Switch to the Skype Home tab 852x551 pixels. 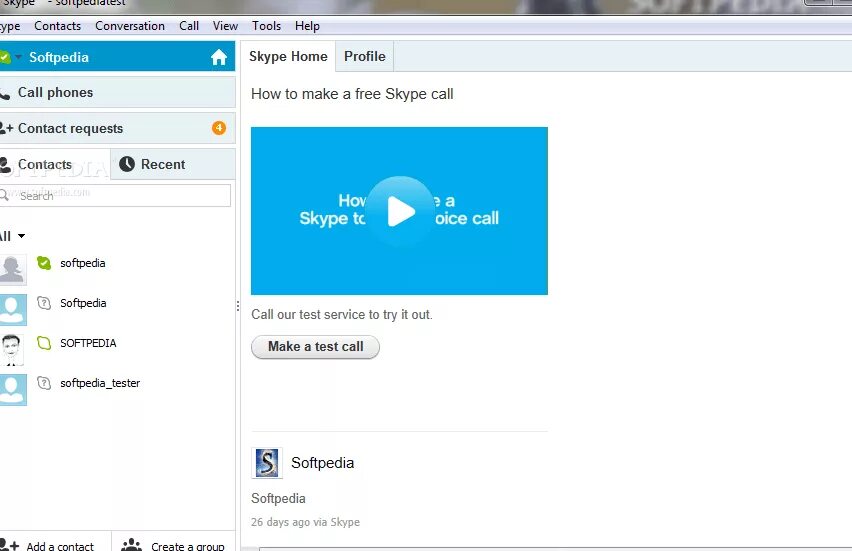point(288,57)
